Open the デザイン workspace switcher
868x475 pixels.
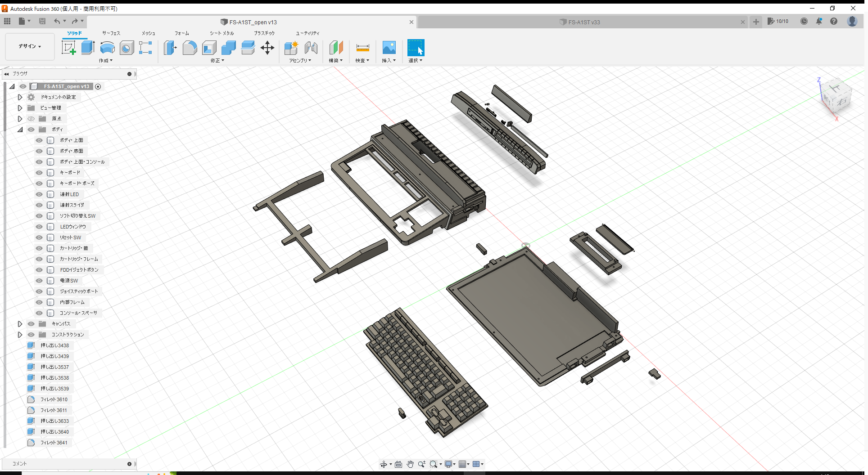29,46
